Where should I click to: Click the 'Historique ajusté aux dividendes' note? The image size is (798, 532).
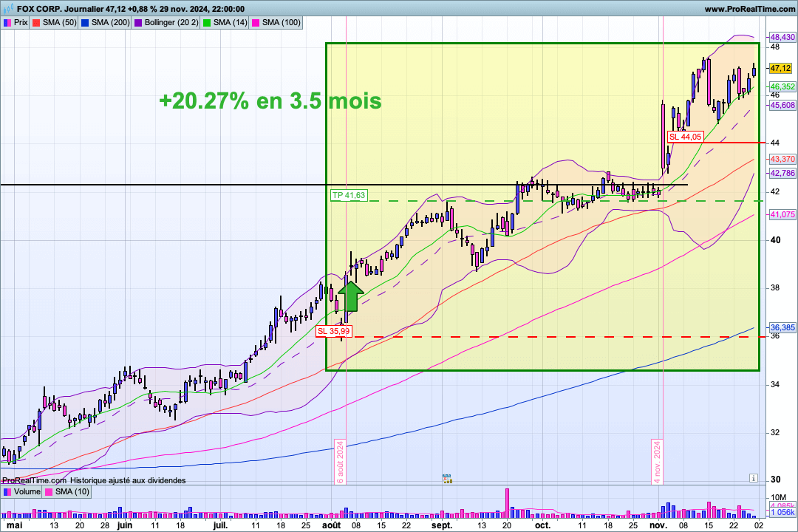click(x=128, y=480)
